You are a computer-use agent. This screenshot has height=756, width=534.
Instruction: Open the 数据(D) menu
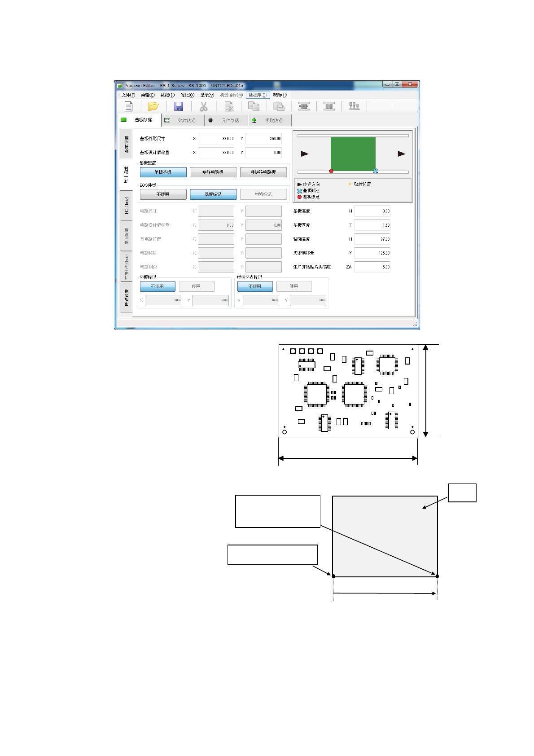(167, 95)
